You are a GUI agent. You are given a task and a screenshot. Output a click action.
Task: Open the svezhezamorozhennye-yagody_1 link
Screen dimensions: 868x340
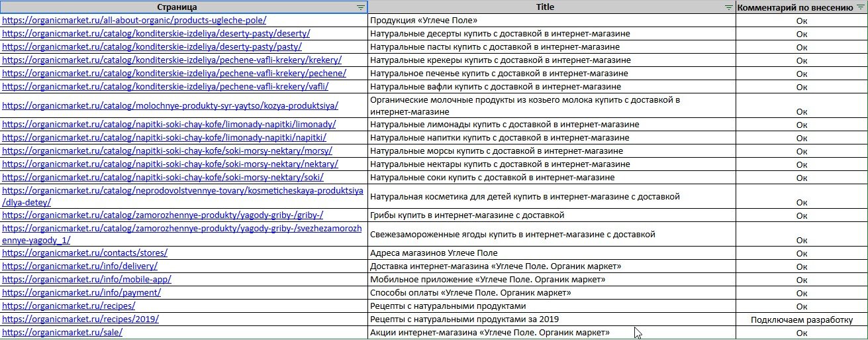[182, 234]
